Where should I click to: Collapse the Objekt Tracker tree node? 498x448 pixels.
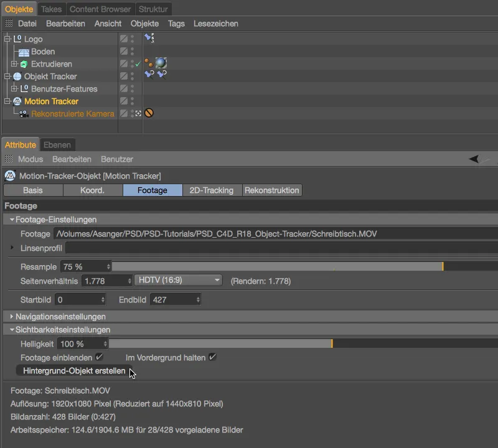tap(7, 76)
